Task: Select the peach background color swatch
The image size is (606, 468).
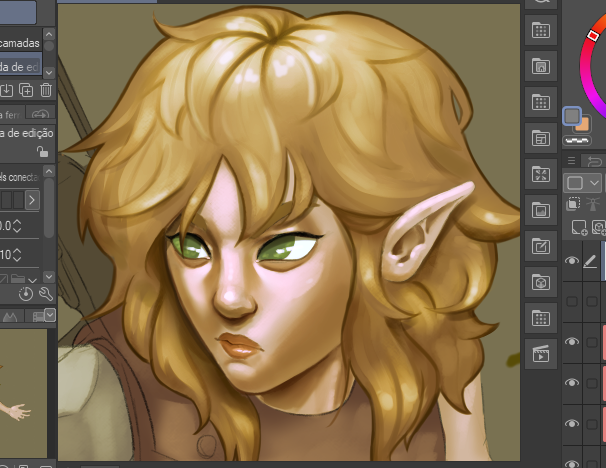Action: click(584, 125)
